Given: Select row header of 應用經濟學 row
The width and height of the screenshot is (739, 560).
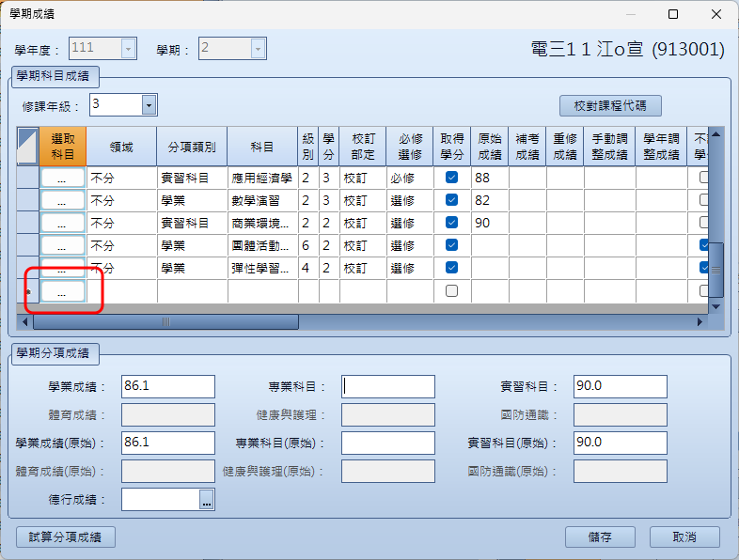Looking at the screenshot, I should 28,178.
